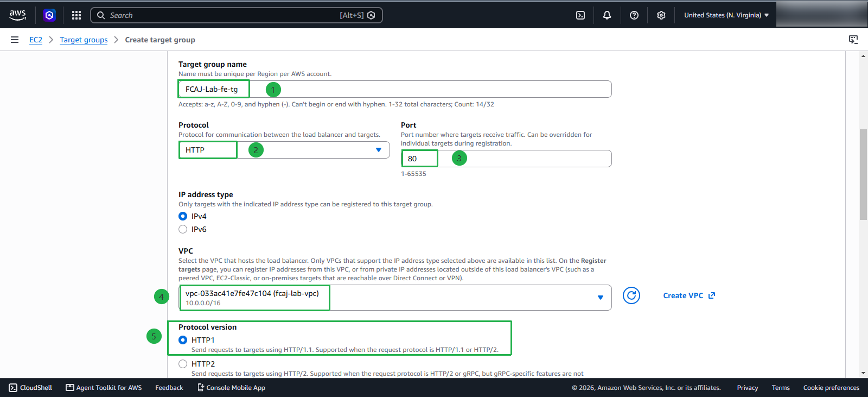Open the Terms link
This screenshot has width=868, height=397.
(x=781, y=388)
